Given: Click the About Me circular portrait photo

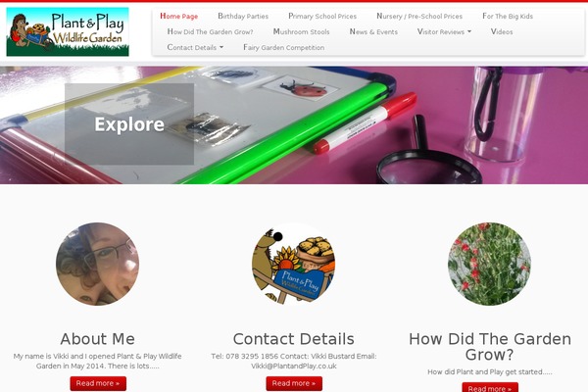Looking at the screenshot, I should coord(97,264).
